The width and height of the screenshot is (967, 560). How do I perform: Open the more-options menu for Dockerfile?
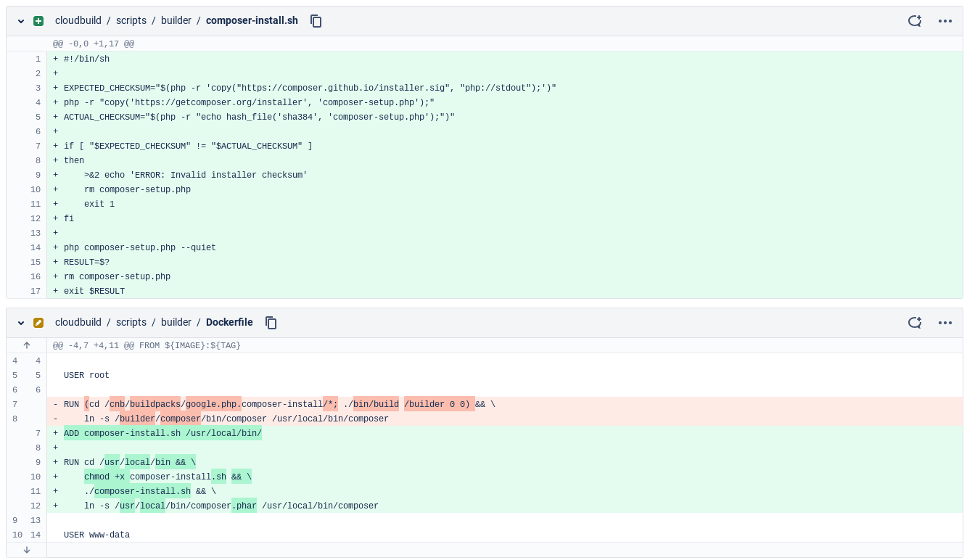coord(945,323)
